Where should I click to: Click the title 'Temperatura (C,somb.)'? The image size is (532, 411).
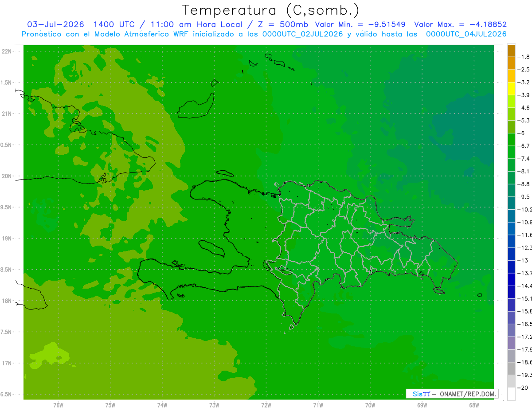click(271, 10)
